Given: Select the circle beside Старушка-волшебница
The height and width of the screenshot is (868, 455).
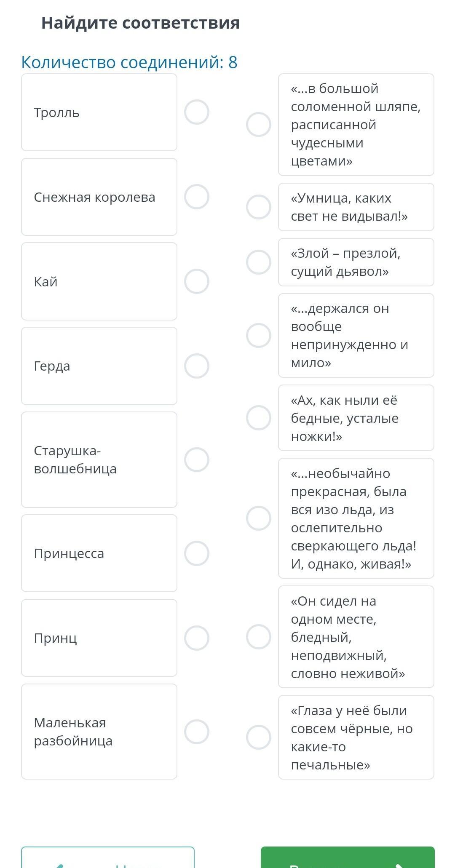Looking at the screenshot, I should [x=197, y=459].
